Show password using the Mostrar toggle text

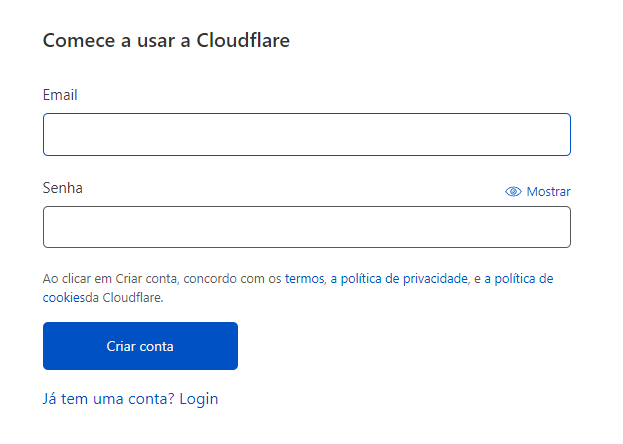(548, 192)
